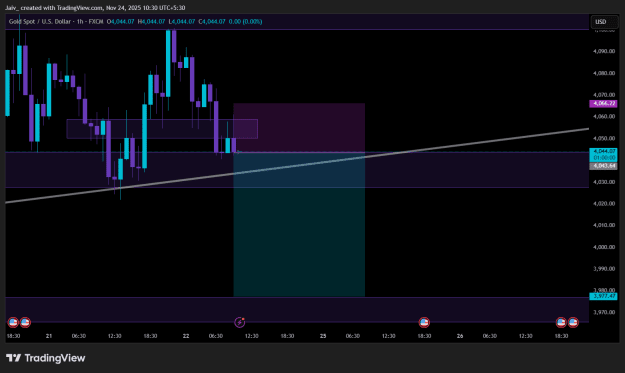This screenshot has height=373, width=625.
Task: Click the grey 4,043.64 price label
Action: pos(603,166)
